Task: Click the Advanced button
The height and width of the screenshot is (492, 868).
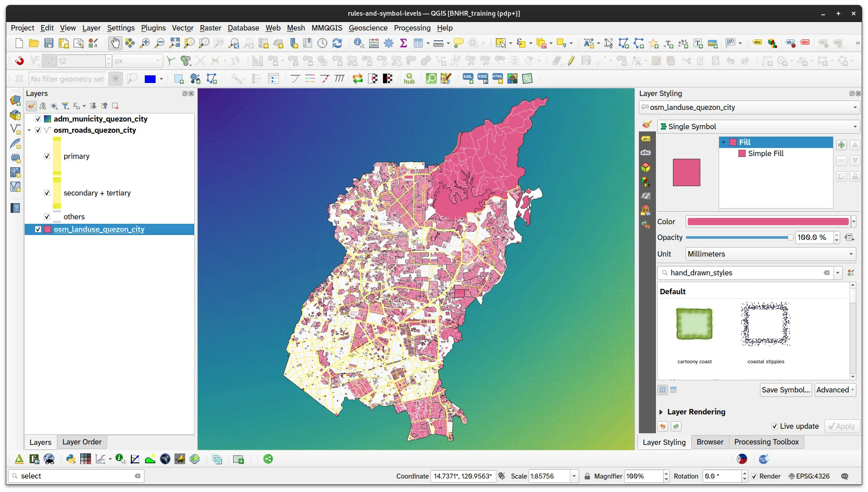Action: tap(835, 390)
